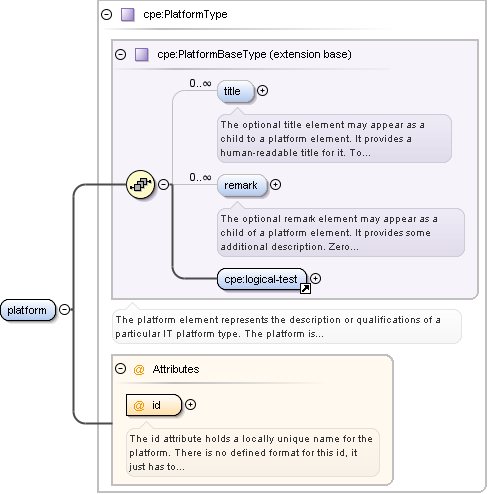The image size is (488, 494).
Task: Select the remark element node
Action: [x=242, y=185]
